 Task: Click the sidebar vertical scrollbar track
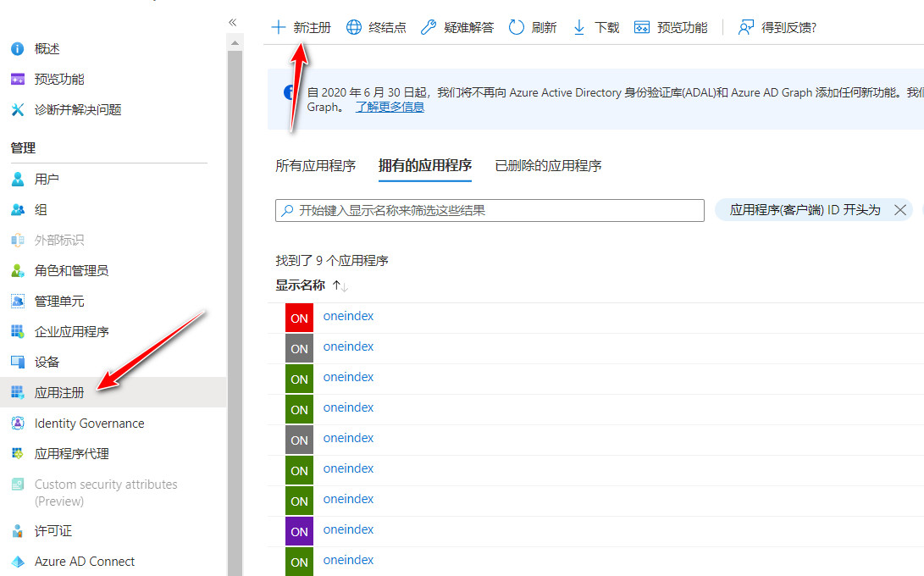[x=235, y=313]
